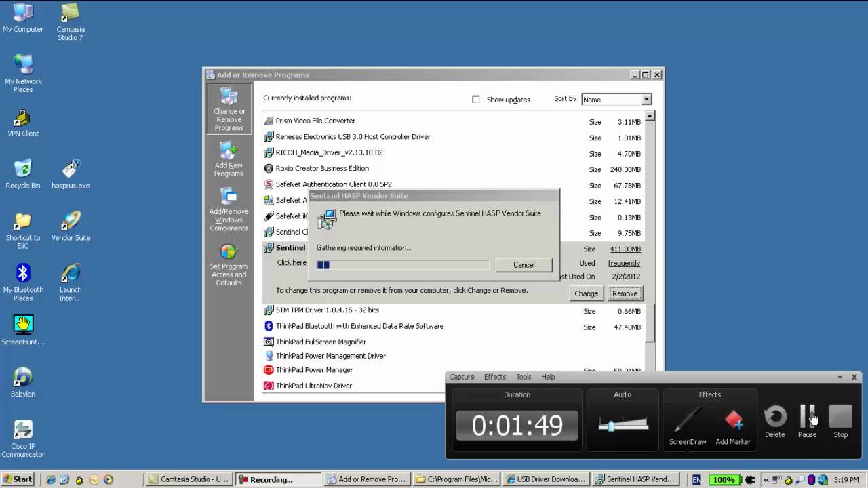Open Help menu in Camtasia recorder
Image resolution: width=868 pixels, height=488 pixels.
tap(548, 377)
